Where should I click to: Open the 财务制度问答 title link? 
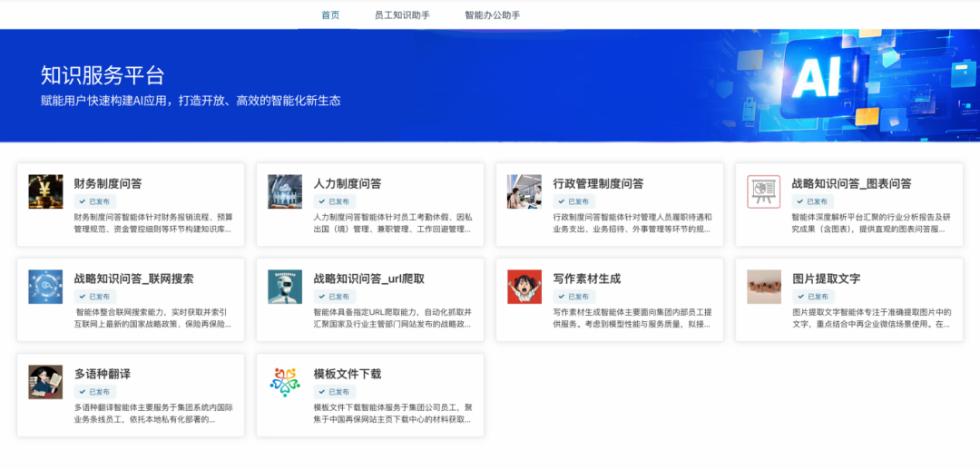(108, 183)
